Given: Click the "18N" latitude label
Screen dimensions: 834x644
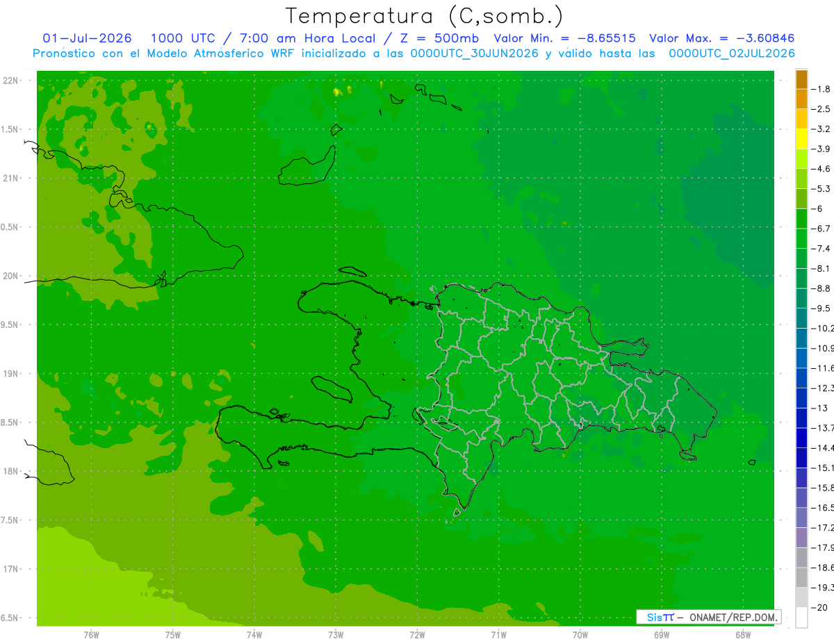Looking at the screenshot, I should tap(10, 471).
